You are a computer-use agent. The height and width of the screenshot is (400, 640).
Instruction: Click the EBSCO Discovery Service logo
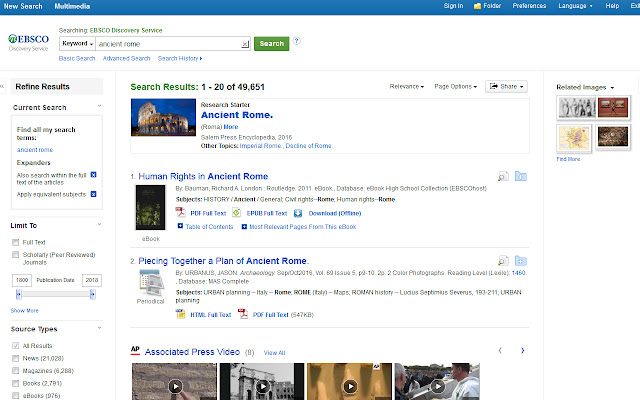pos(29,42)
